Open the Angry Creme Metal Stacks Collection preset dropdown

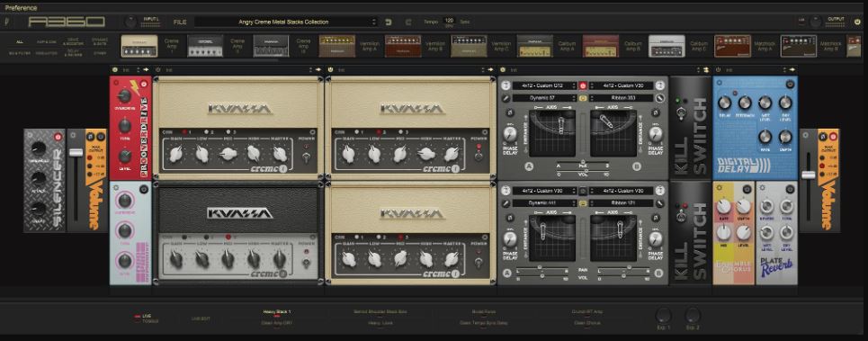coord(286,22)
